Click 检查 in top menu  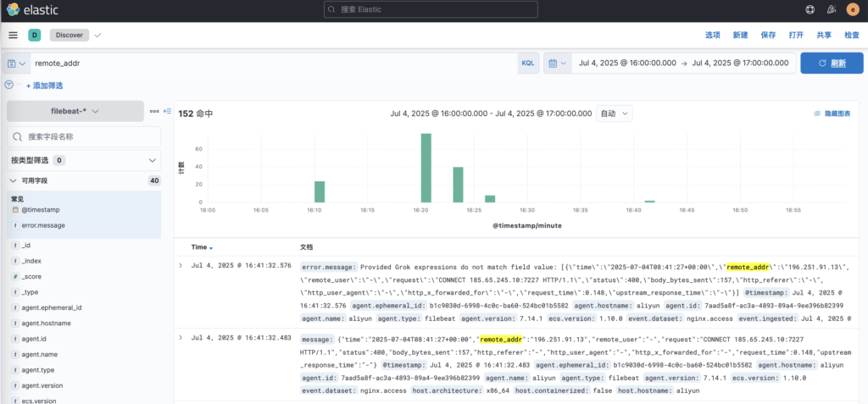(852, 35)
